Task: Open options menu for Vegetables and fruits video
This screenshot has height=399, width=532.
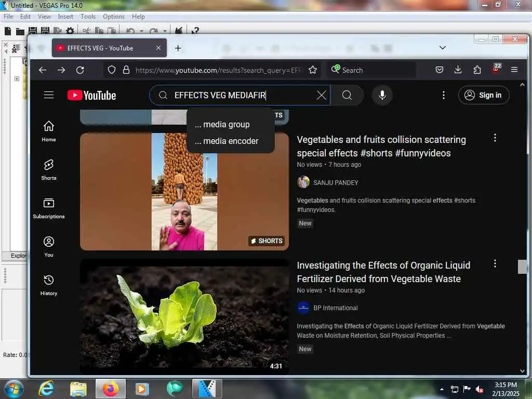Action: tap(495, 138)
